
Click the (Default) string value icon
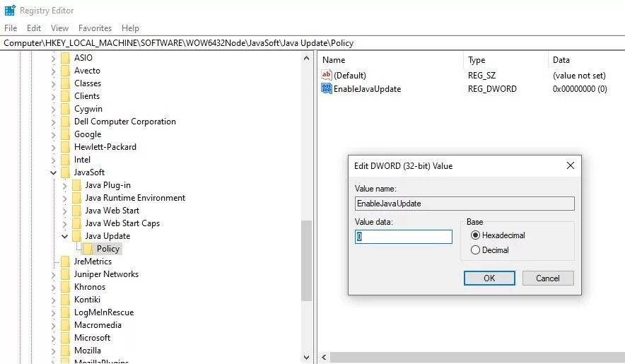tap(327, 75)
